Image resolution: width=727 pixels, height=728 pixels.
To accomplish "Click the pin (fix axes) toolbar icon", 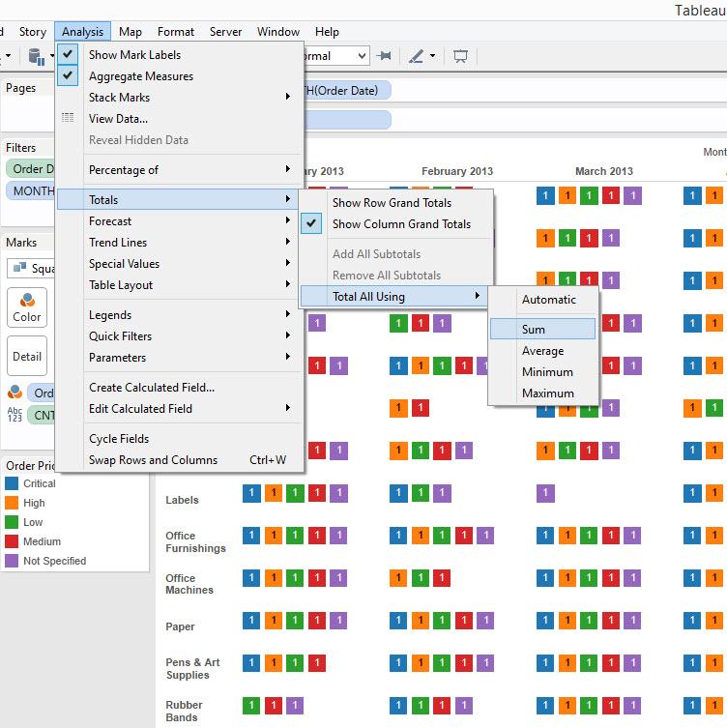I will coord(385,56).
